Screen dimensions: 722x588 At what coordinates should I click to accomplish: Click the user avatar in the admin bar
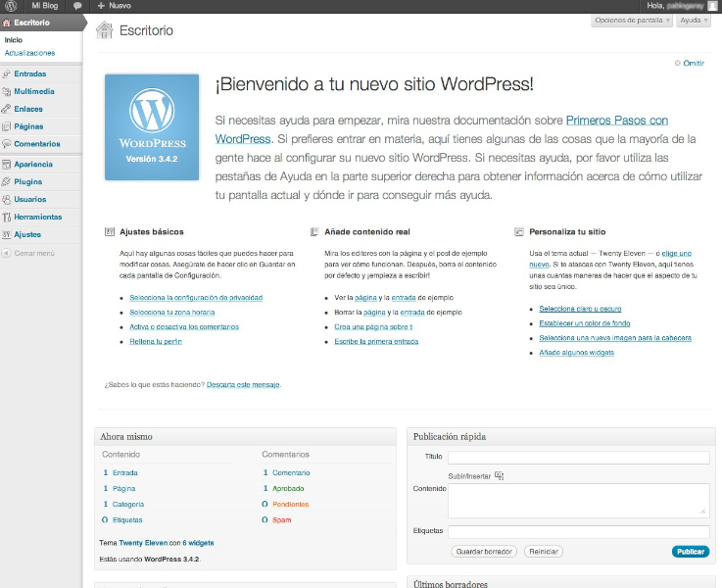point(712,6)
